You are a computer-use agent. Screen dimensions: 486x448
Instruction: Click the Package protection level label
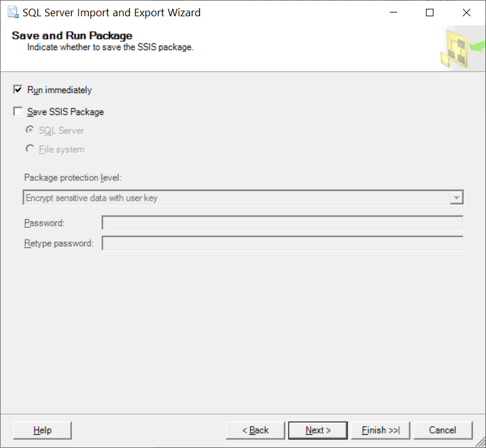(x=73, y=178)
